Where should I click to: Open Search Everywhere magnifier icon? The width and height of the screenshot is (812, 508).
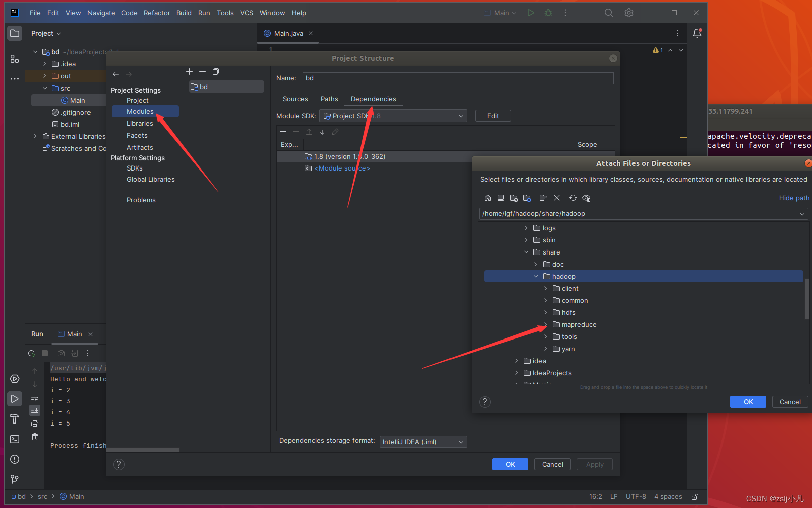609,13
